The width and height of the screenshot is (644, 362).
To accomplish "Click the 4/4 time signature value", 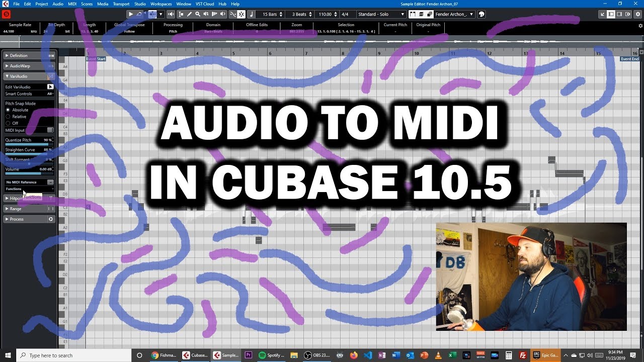I will pos(345,14).
